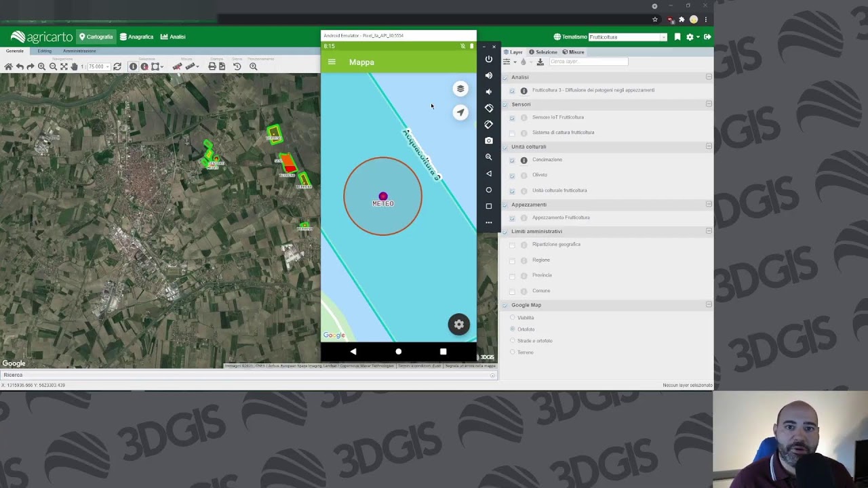Open the Analisi section in header
The image size is (868, 488).
(x=173, y=37)
